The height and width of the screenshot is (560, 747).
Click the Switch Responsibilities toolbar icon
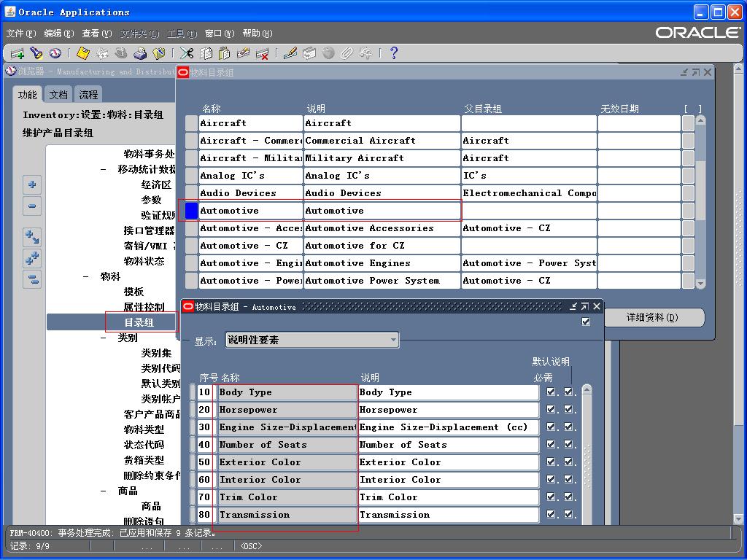(121, 53)
